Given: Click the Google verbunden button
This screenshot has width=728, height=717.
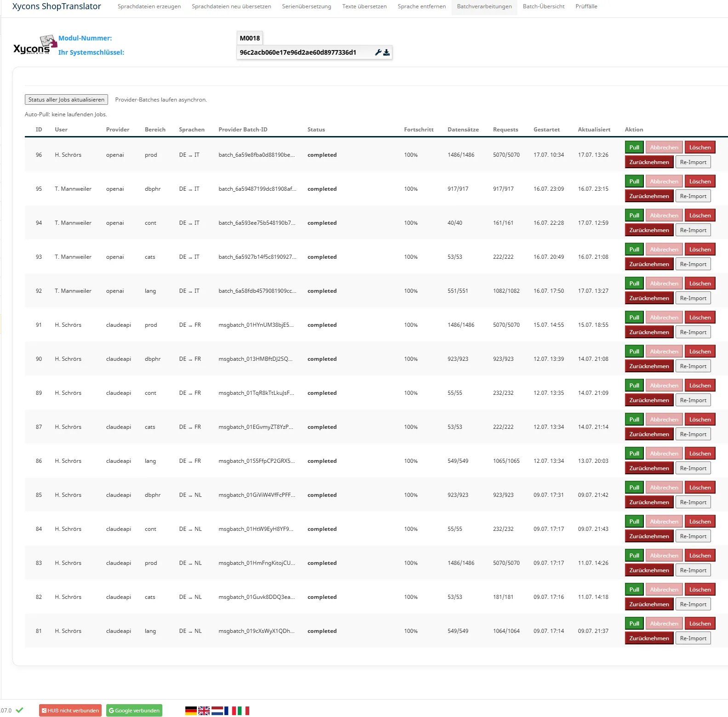Looking at the screenshot, I should coord(134,711).
